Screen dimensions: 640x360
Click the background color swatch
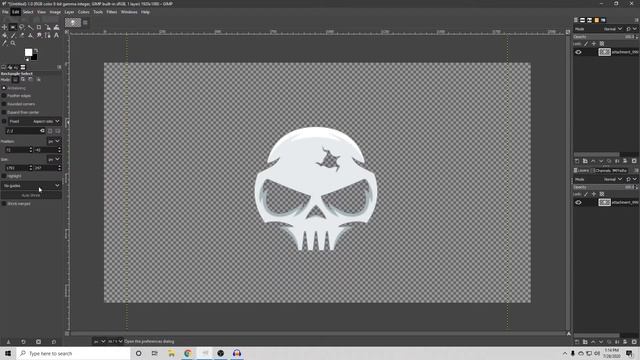pos(34,57)
